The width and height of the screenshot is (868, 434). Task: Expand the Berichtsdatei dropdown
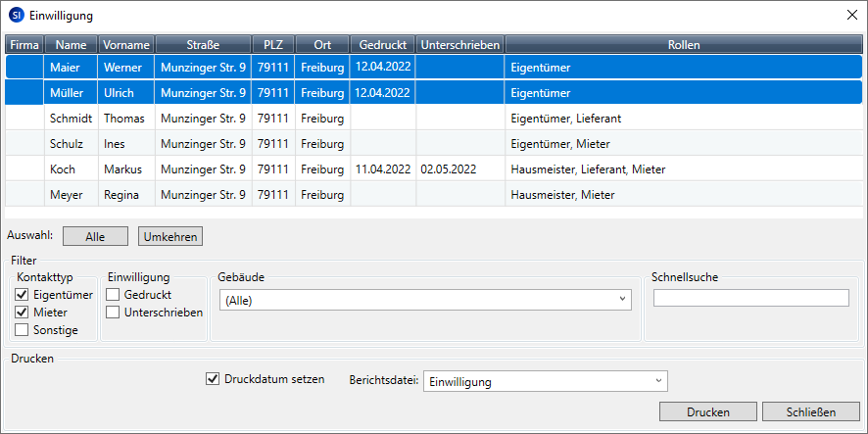[x=545, y=381]
